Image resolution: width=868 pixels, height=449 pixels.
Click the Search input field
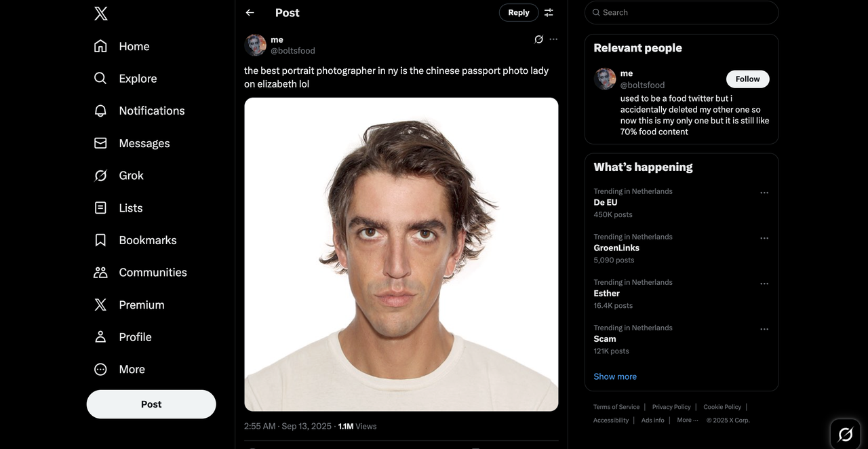(x=682, y=12)
